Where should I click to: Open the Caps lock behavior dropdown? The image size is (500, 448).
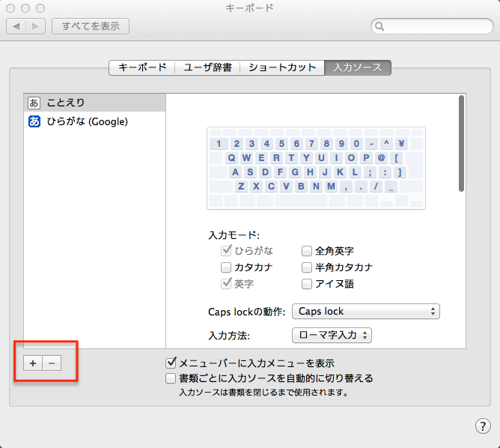[x=365, y=311]
